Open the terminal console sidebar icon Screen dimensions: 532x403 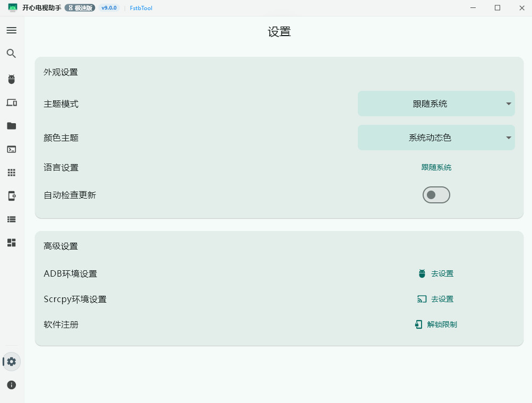12,149
